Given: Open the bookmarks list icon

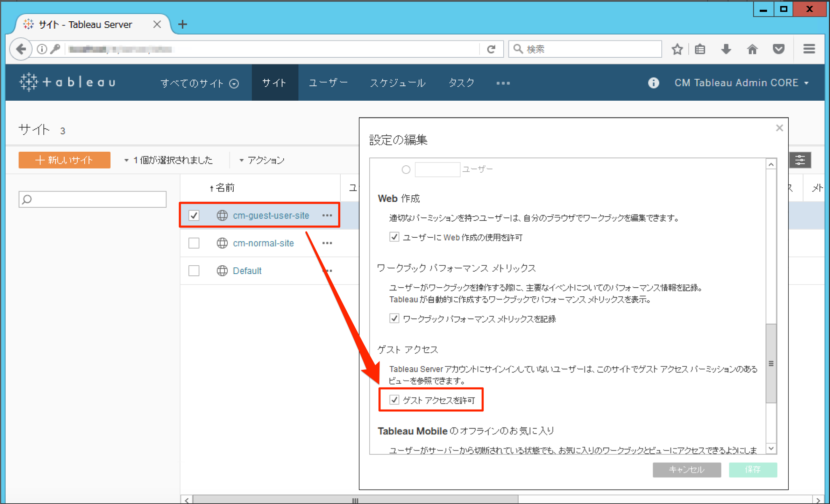Looking at the screenshot, I should 700,49.
